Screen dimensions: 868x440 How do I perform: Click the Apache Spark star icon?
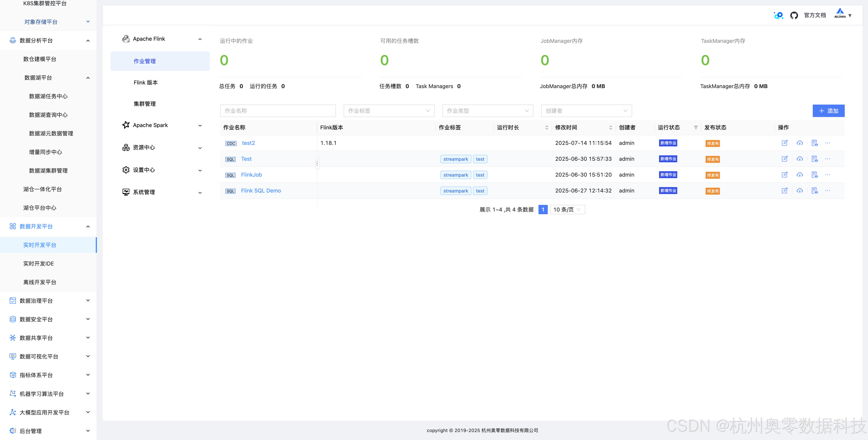coord(126,125)
